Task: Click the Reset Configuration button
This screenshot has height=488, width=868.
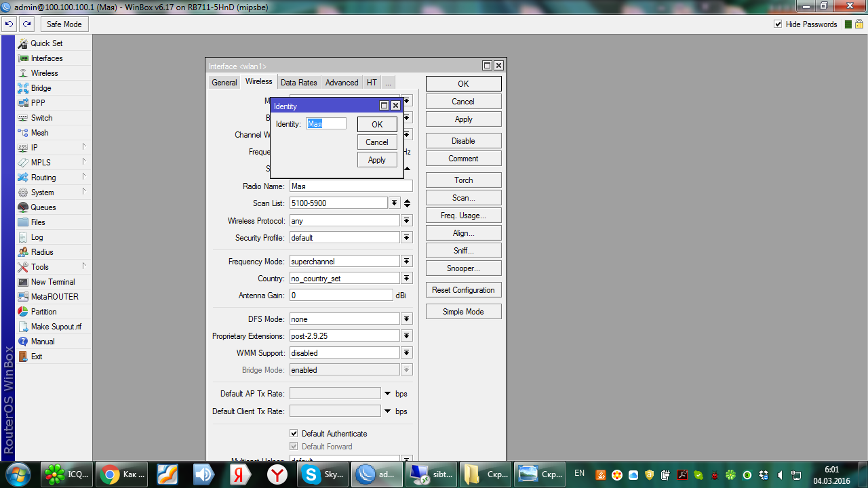Action: pos(463,290)
